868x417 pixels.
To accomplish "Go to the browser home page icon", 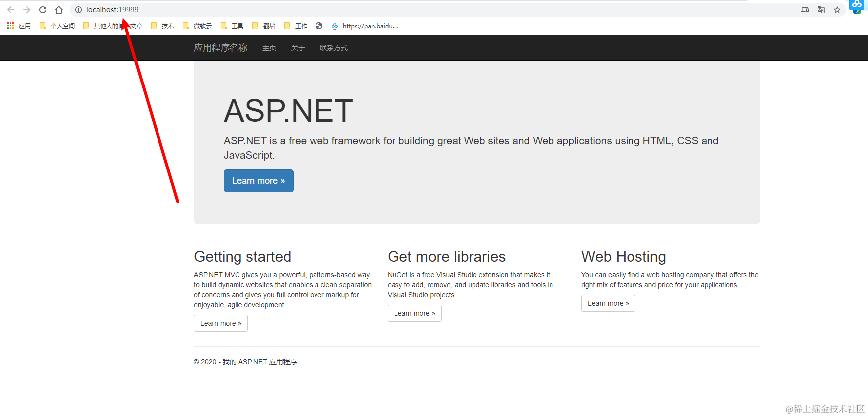I will coord(59,10).
